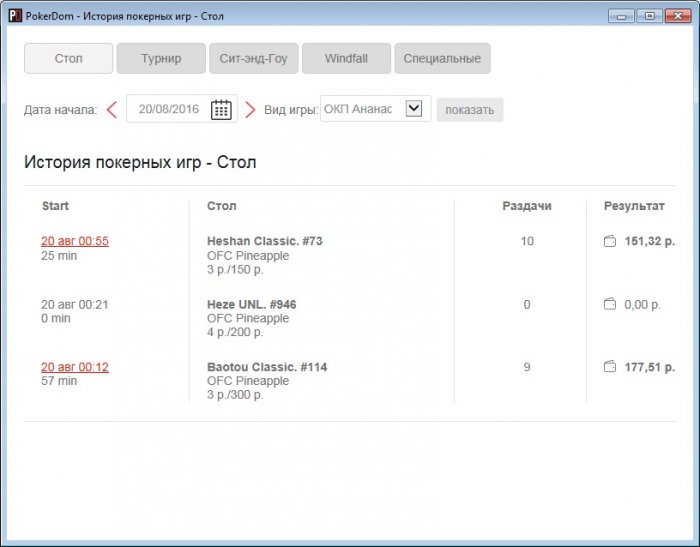Image resolution: width=700 pixels, height=547 pixels.
Task: Click the Дата начала label
Action: pos(61,110)
